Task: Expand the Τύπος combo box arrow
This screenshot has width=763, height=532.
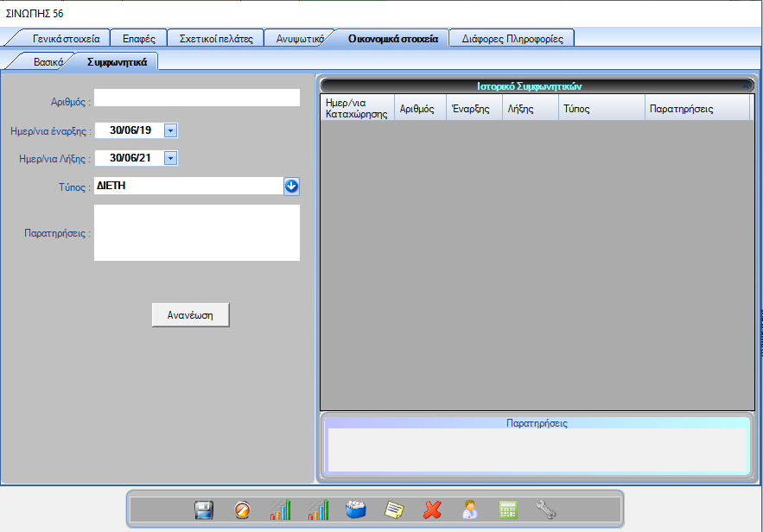Action: [291, 186]
